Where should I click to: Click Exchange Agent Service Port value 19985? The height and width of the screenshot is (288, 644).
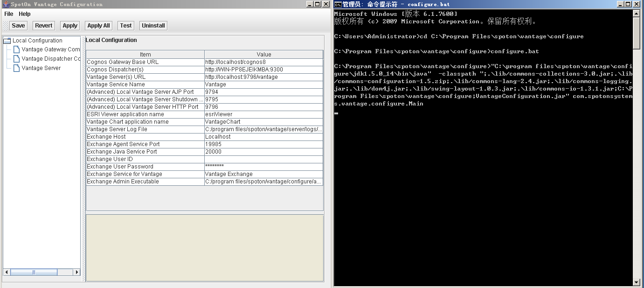(264, 144)
